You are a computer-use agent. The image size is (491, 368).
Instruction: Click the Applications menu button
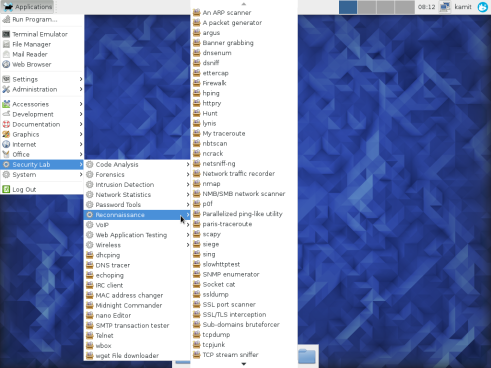pos(28,7)
